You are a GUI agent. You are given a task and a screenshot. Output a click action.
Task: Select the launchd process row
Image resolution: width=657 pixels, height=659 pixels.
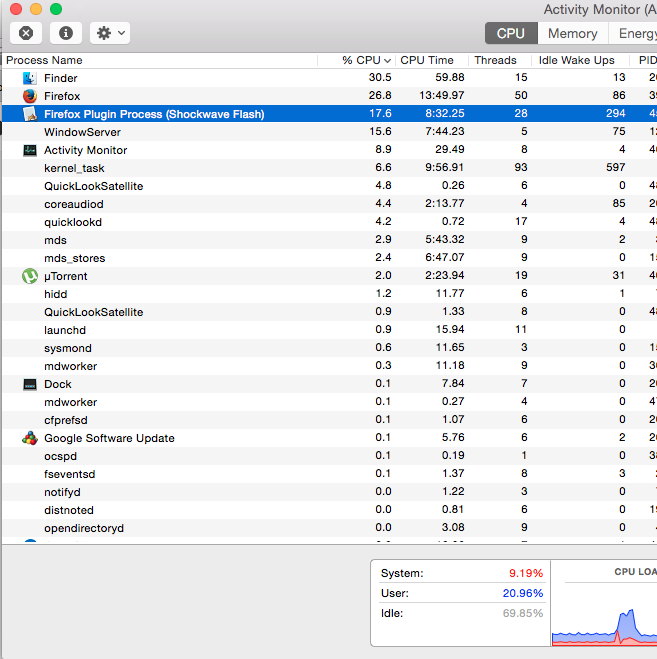(x=330, y=330)
